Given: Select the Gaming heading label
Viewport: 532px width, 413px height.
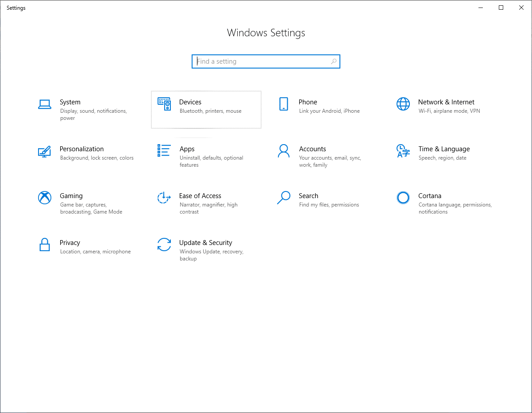Looking at the screenshot, I should [71, 196].
